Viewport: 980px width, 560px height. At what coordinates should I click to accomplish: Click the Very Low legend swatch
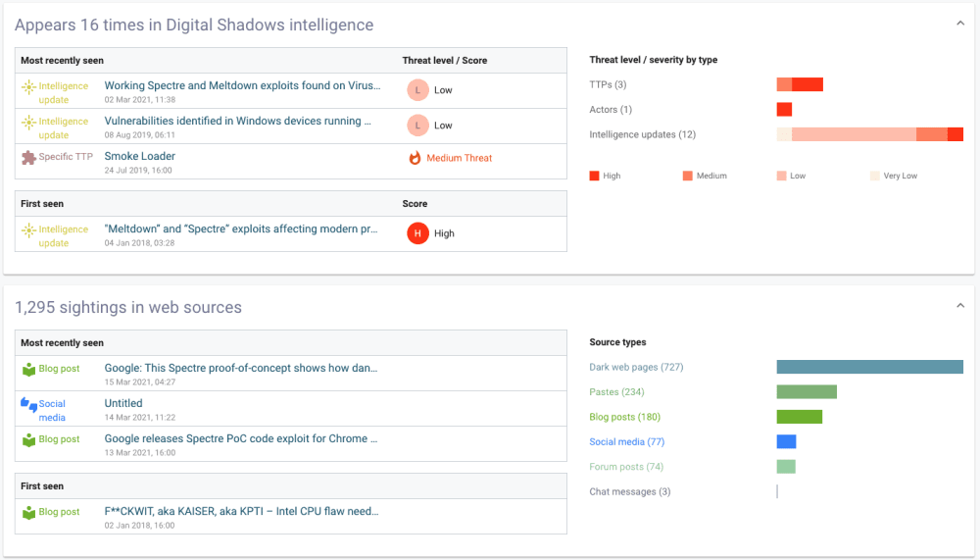coord(875,176)
